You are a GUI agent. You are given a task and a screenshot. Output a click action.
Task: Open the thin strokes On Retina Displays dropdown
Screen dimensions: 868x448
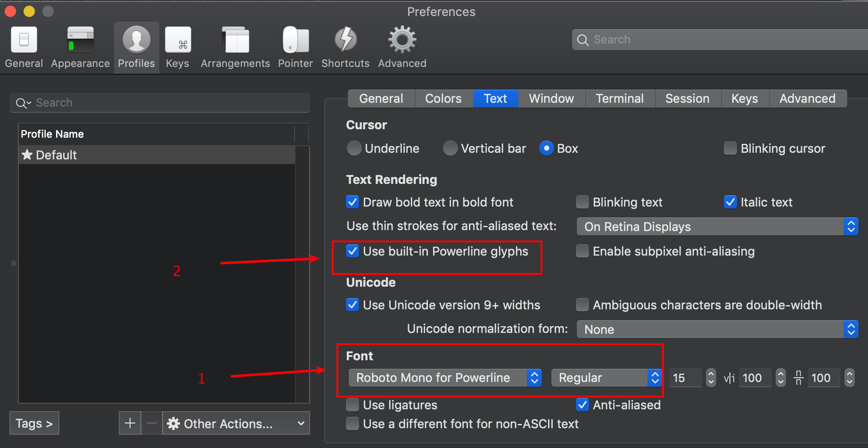(717, 227)
